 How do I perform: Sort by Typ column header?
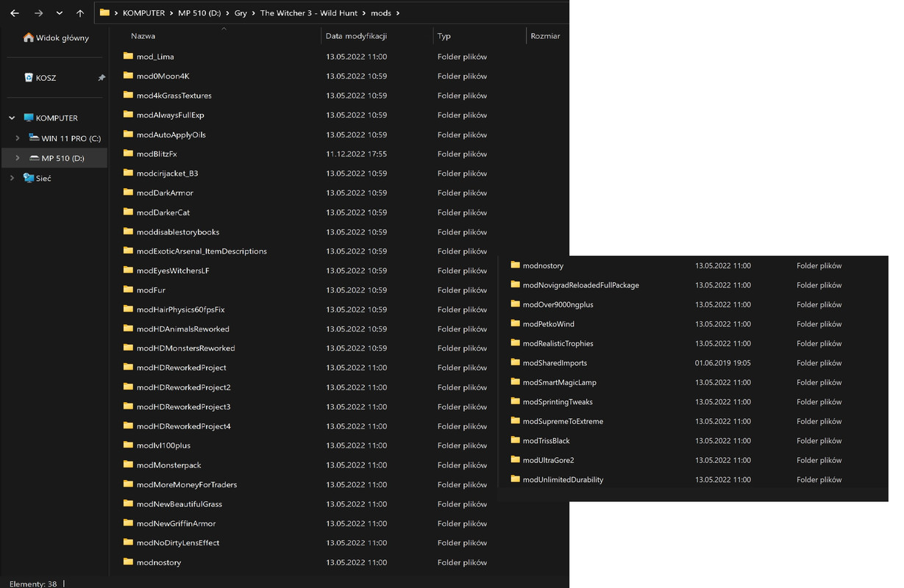(x=444, y=35)
